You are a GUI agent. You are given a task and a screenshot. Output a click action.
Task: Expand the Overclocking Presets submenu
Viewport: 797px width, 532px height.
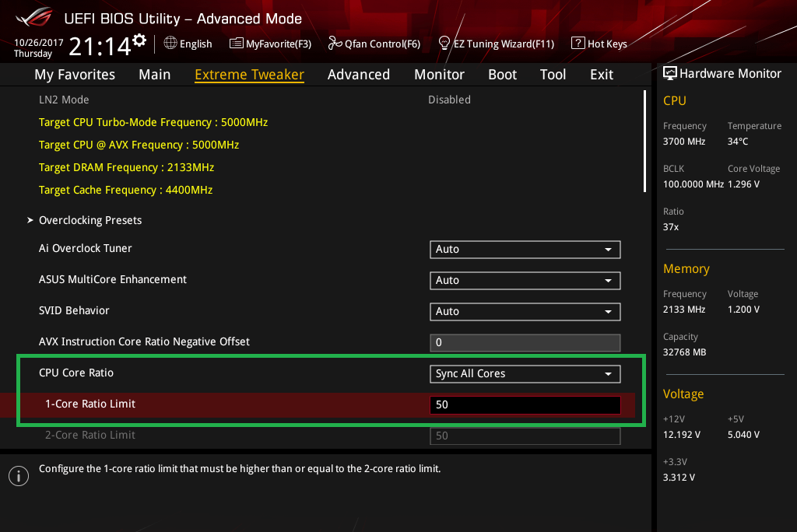90,220
